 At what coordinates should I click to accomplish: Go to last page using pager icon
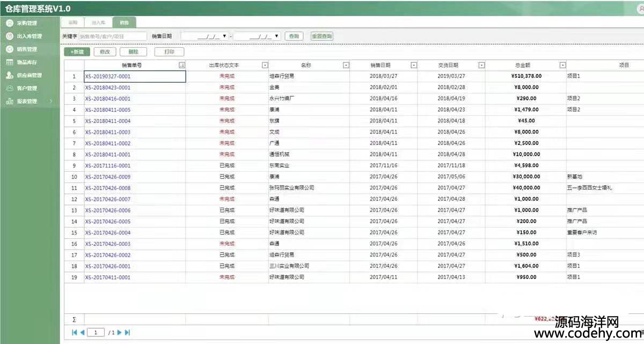[127, 333]
